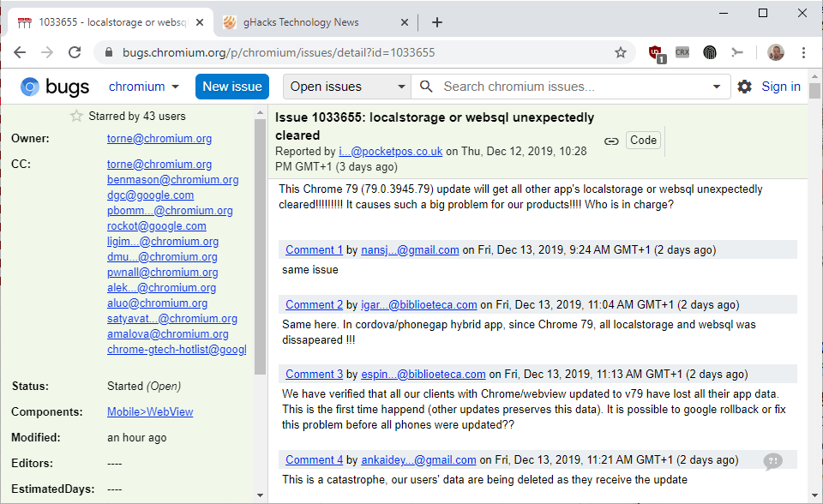Open Comment 4 link

click(x=314, y=460)
